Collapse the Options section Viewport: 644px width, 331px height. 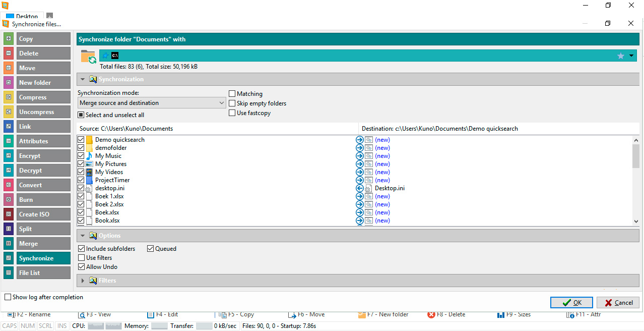(x=83, y=236)
